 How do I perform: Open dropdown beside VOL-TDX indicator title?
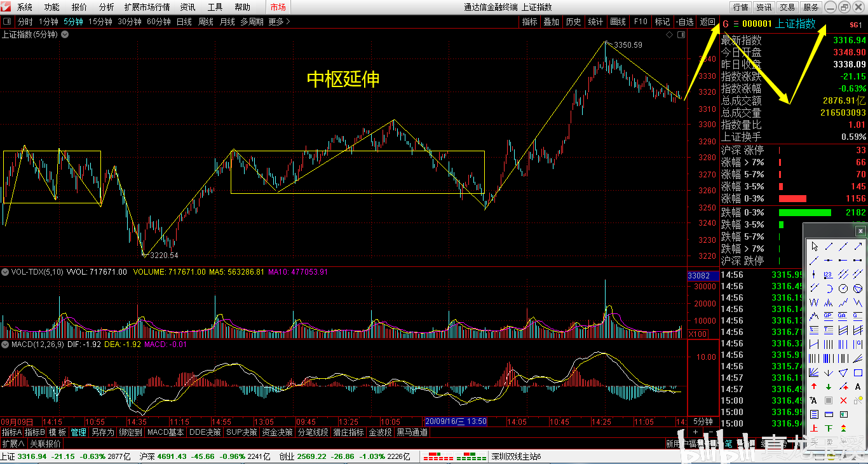[6, 272]
